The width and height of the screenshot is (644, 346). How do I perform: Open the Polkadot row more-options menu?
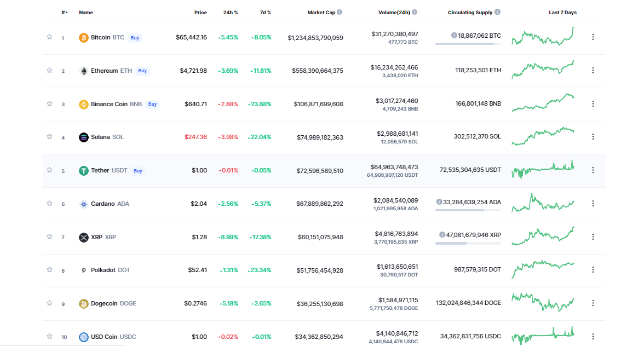tap(593, 270)
